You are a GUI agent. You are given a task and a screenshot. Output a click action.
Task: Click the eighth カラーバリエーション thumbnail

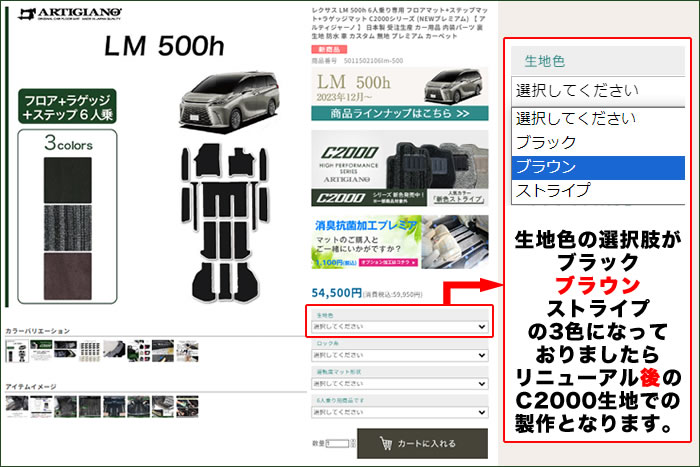[188, 350]
